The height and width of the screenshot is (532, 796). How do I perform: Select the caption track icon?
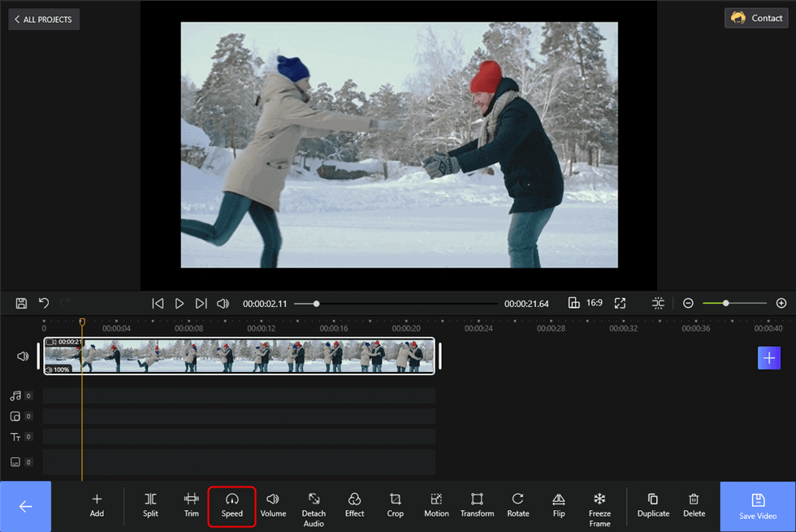point(15,462)
